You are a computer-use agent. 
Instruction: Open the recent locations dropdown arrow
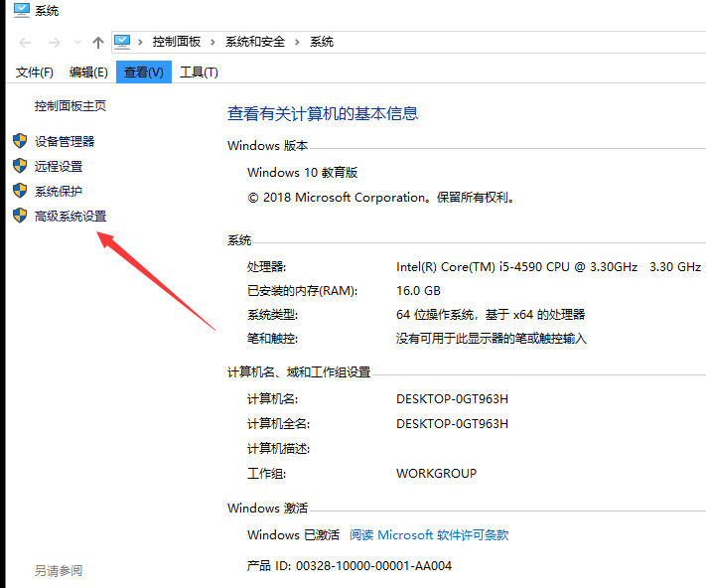pyautogui.click(x=77, y=43)
